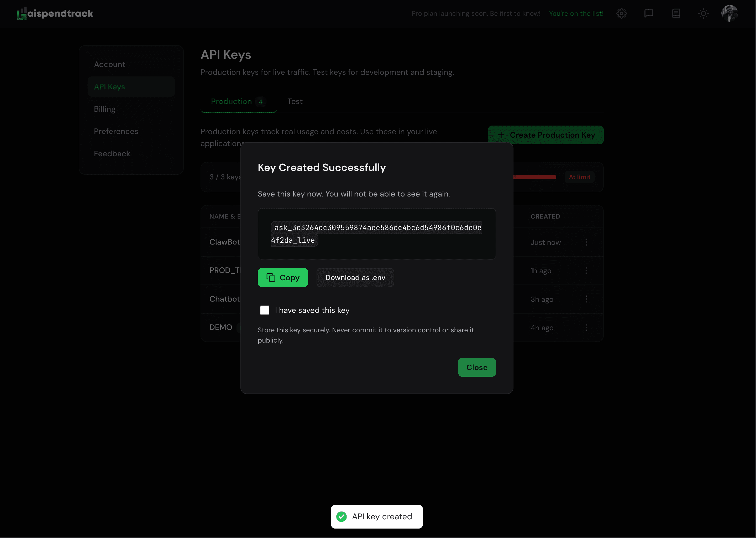Open the 'You're on the list!' link

pos(576,13)
